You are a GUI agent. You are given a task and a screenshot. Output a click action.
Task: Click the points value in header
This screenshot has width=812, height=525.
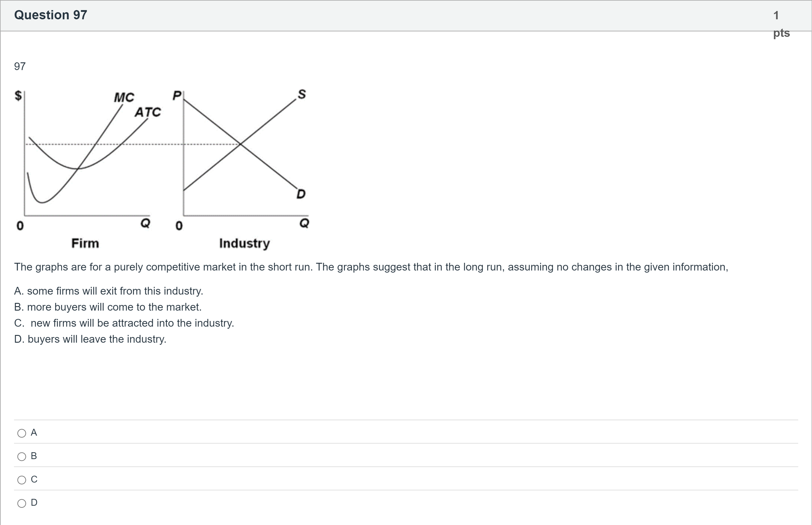point(781,24)
